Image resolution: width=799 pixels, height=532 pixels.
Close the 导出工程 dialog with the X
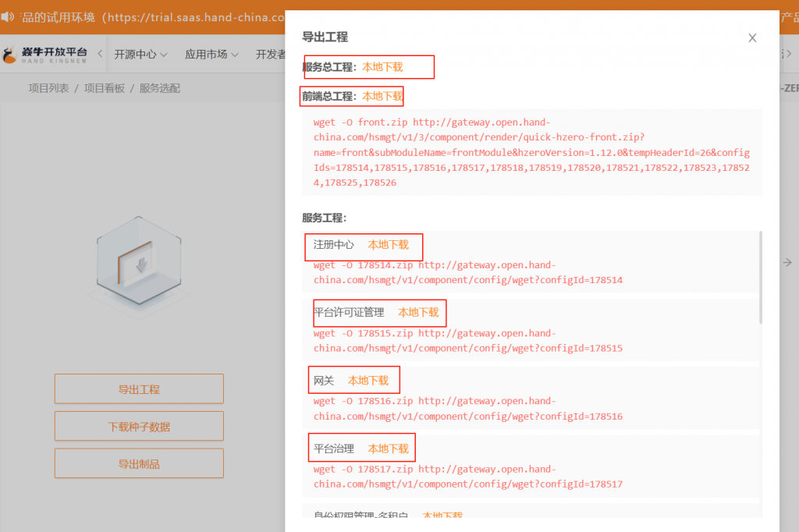pos(752,37)
